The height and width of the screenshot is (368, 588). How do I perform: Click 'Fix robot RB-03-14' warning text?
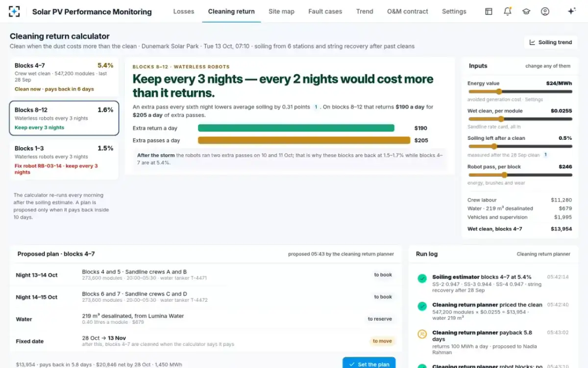click(56, 169)
